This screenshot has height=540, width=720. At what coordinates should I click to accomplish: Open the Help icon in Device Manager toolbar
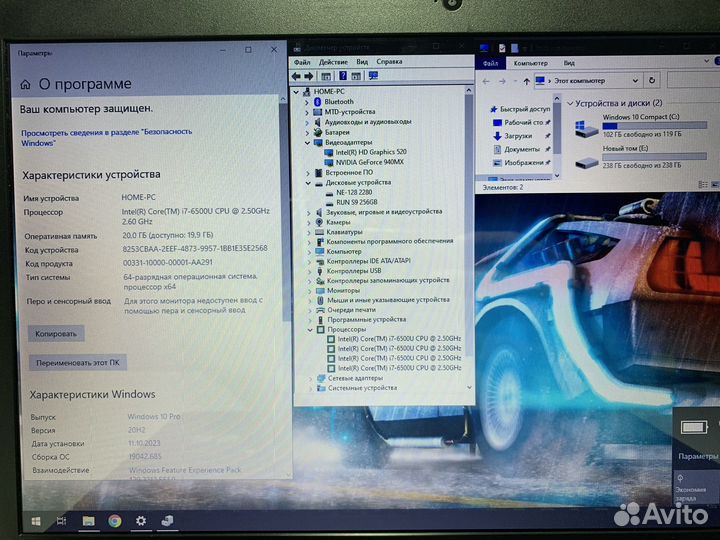[x=343, y=76]
